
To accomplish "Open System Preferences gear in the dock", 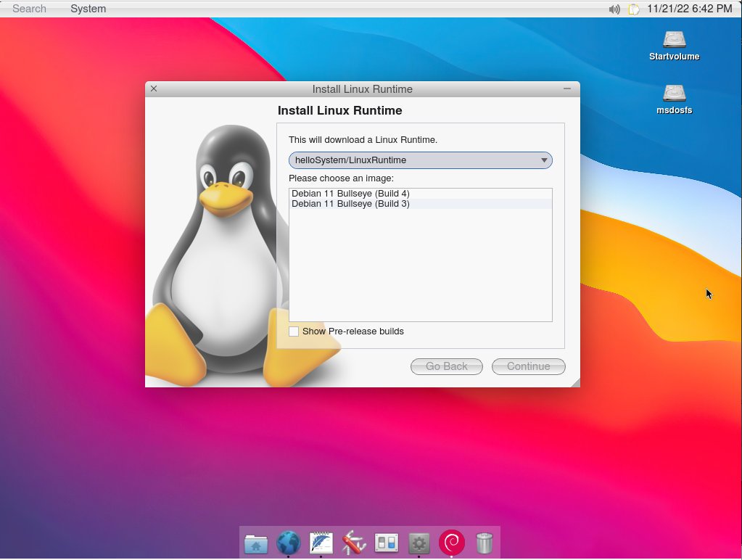I will click(x=419, y=543).
